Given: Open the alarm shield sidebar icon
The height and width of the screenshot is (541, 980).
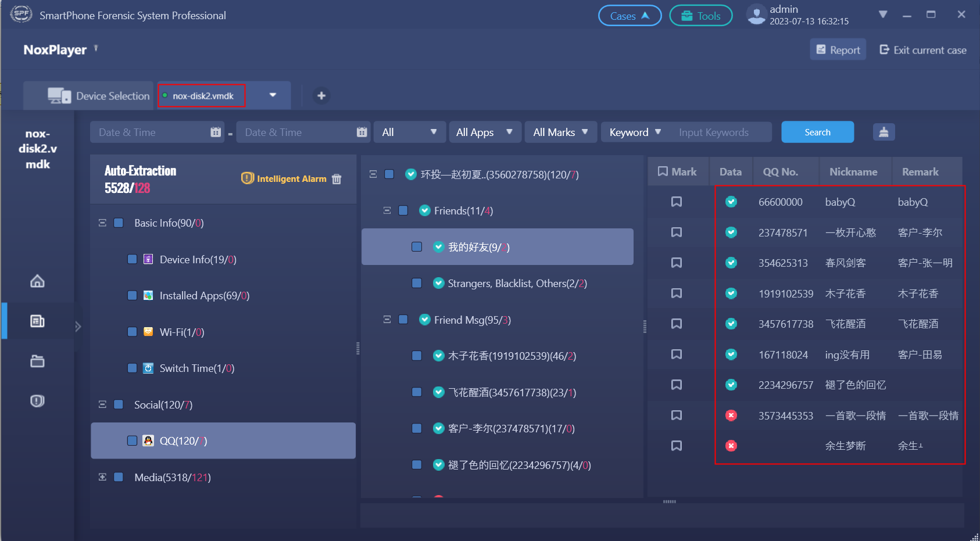Looking at the screenshot, I should click(x=37, y=400).
